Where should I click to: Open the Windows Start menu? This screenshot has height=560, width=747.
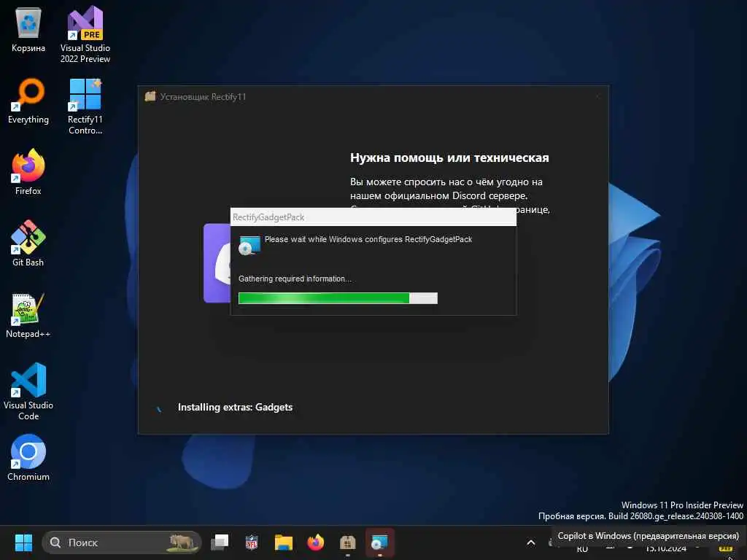[23, 542]
